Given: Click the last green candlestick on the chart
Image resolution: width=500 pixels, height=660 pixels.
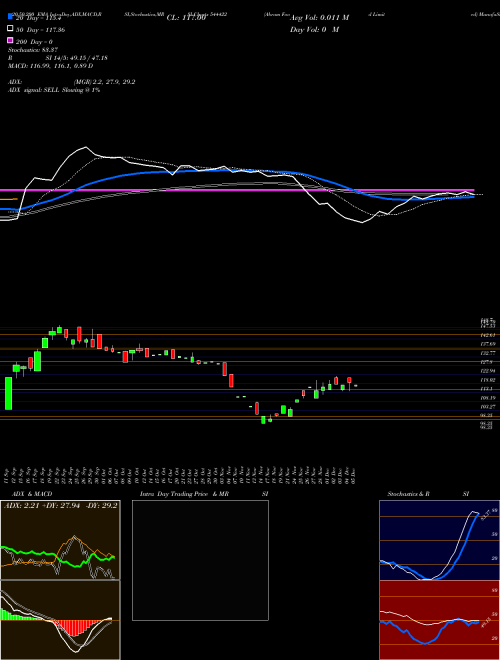Looking at the screenshot, I should pyautogui.click(x=356, y=386).
